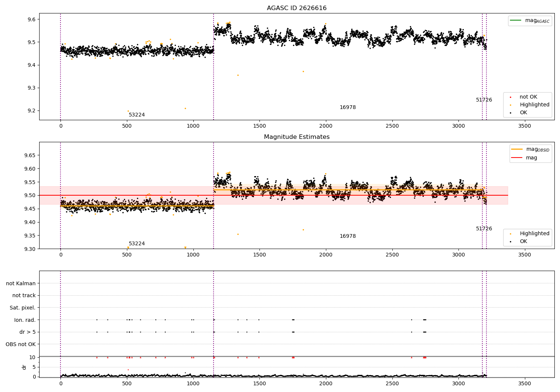Screen dimensions: 560x392
Task: Click the 'OBS not OK' axis label
Action: (x=21, y=344)
